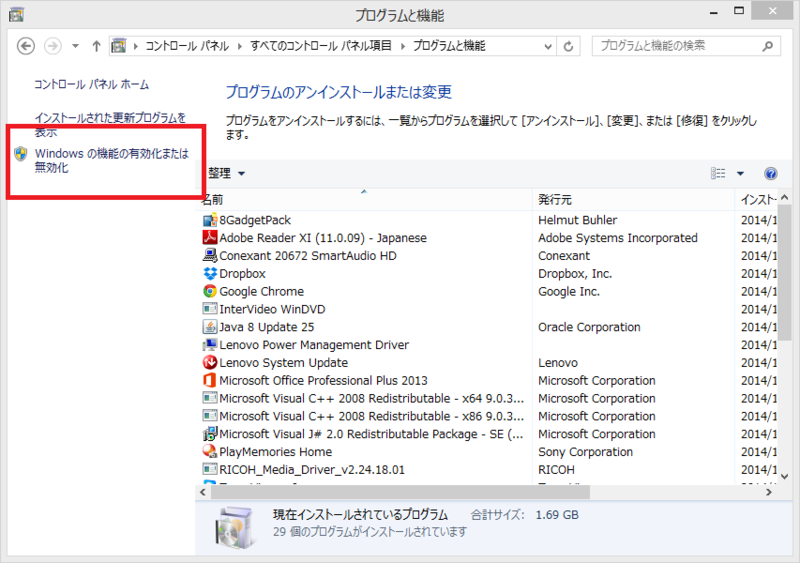The height and width of the screenshot is (563, 800).
Task: Select Lenovo System Update entry
Action: 284,362
